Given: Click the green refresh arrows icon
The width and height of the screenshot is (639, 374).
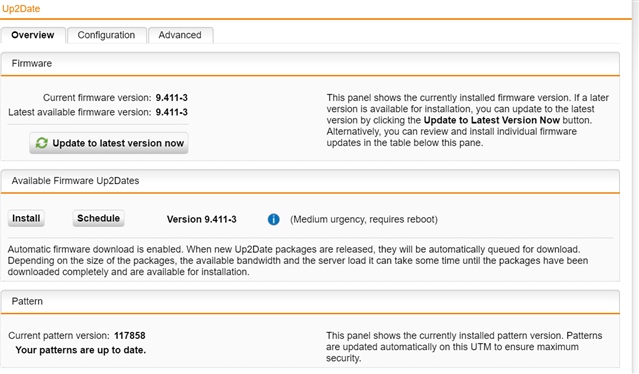Looking at the screenshot, I should (42, 143).
